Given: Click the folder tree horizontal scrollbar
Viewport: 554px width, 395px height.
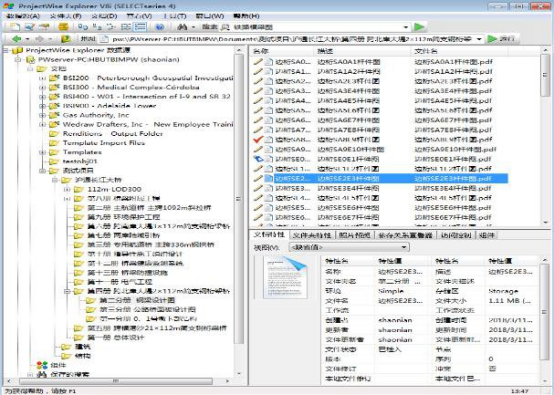Looking at the screenshot, I should point(117,381).
